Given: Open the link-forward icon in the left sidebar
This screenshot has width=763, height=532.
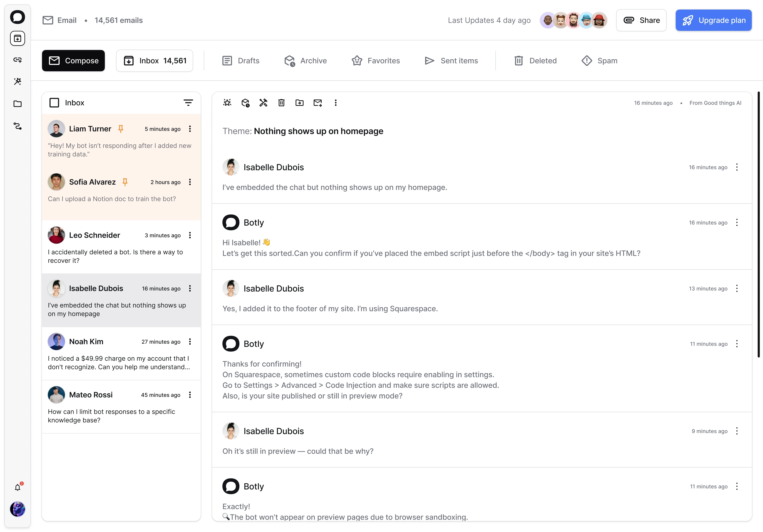Looking at the screenshot, I should 18,60.
